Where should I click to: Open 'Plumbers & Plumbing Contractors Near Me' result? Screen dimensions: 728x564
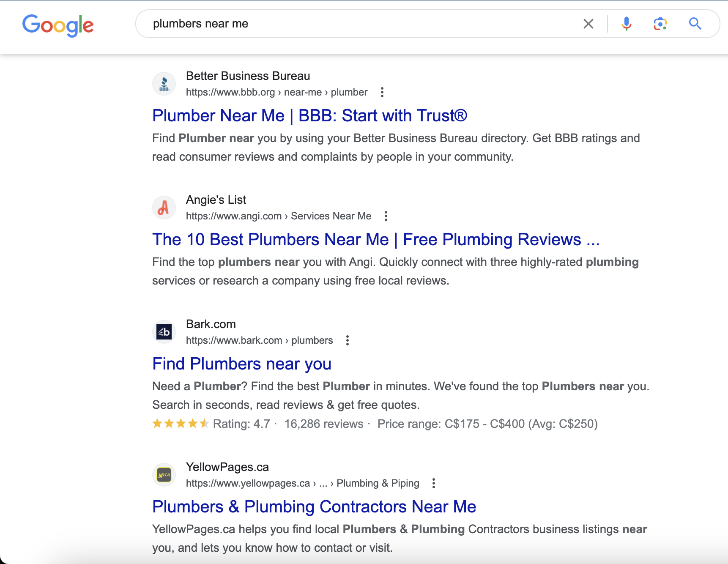click(314, 507)
